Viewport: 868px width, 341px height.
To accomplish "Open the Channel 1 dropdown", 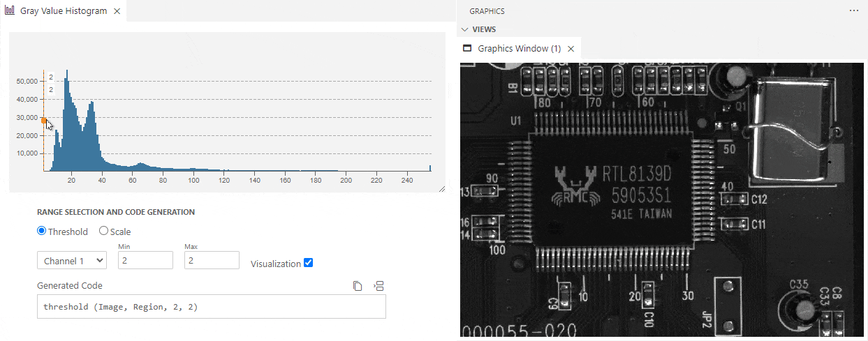I will (71, 260).
